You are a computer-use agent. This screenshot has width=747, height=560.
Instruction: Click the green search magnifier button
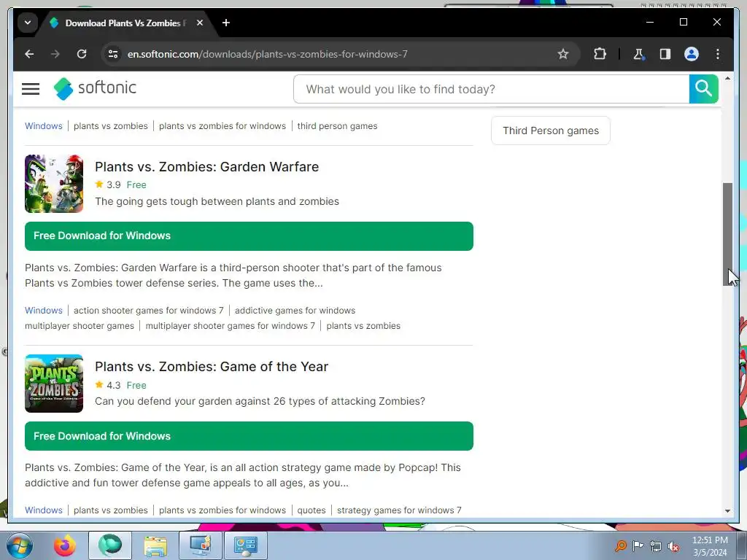pos(703,88)
